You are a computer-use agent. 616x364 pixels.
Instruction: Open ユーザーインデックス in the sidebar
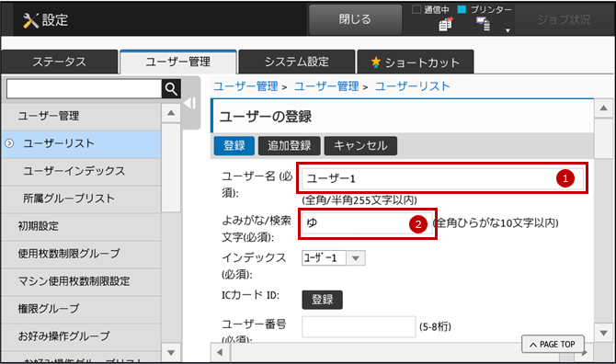pyautogui.click(x=81, y=171)
